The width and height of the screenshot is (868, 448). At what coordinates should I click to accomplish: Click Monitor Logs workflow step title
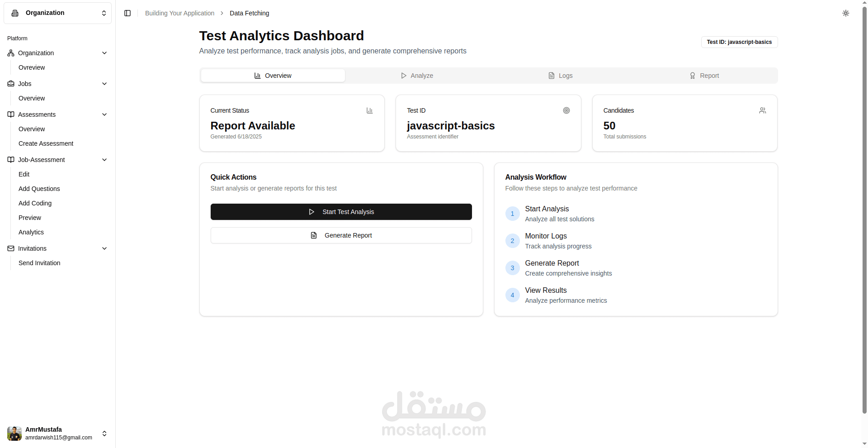coord(546,236)
